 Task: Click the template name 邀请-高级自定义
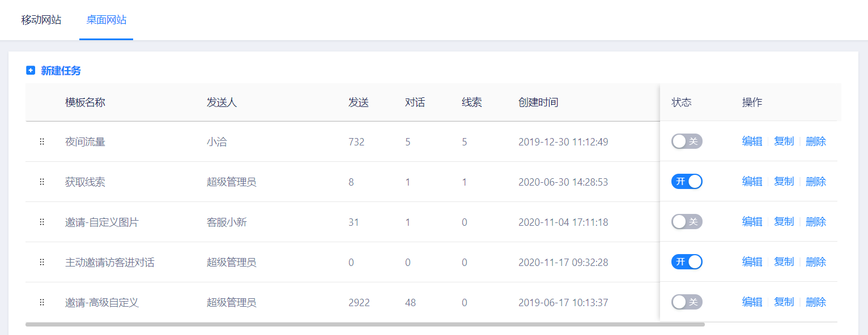[x=102, y=303]
